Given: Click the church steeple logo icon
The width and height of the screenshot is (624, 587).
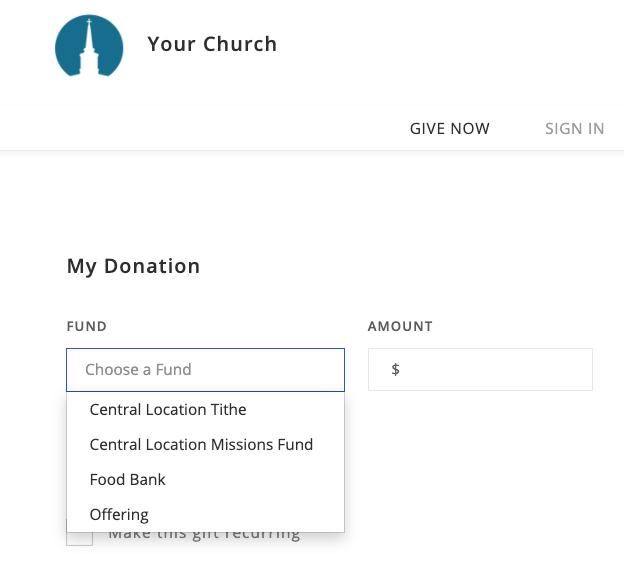Looking at the screenshot, I should point(89,45).
